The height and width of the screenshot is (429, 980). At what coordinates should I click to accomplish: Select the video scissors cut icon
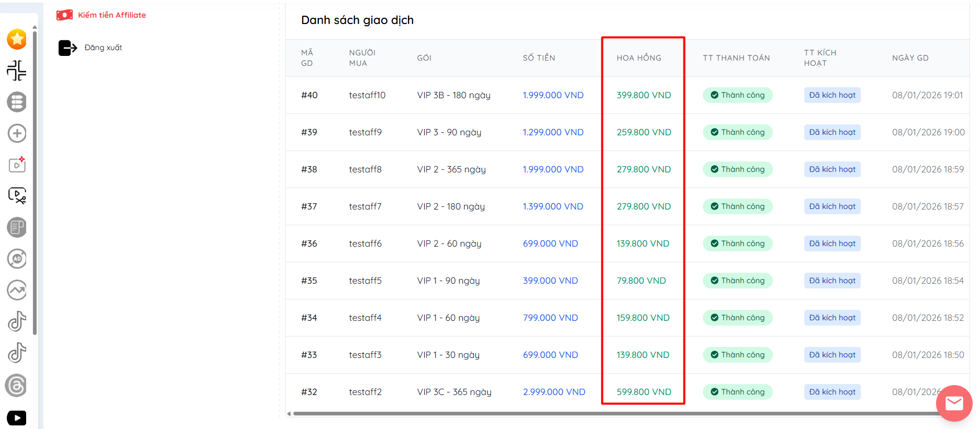17,196
